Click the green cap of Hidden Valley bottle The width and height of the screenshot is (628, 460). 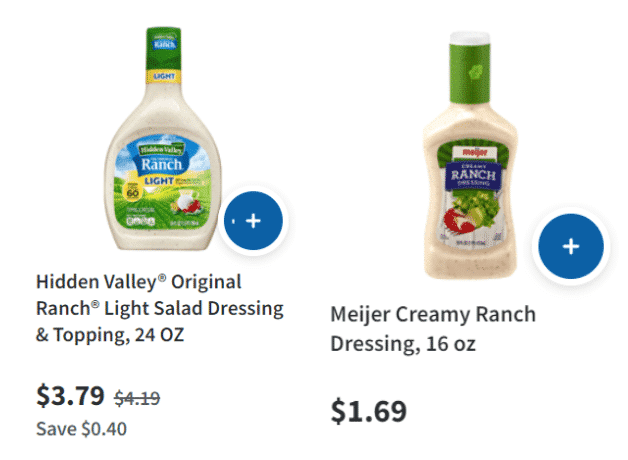click(163, 48)
